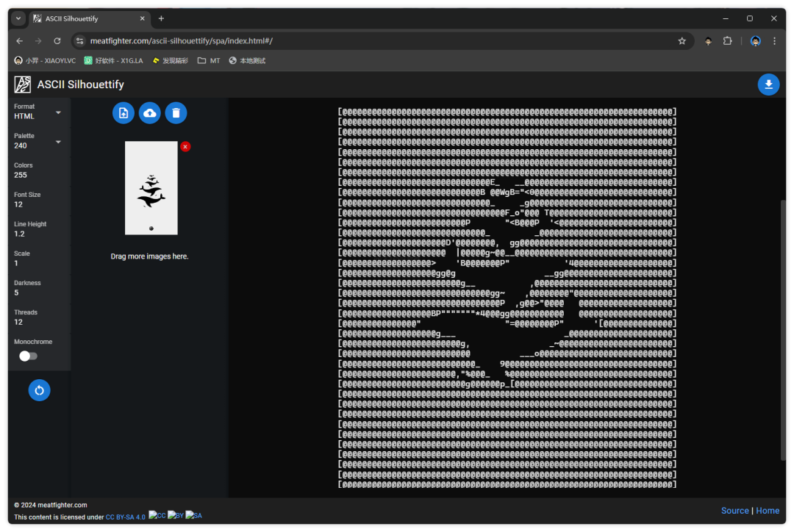
Task: Click the blue refresh render button
Action: click(x=39, y=390)
